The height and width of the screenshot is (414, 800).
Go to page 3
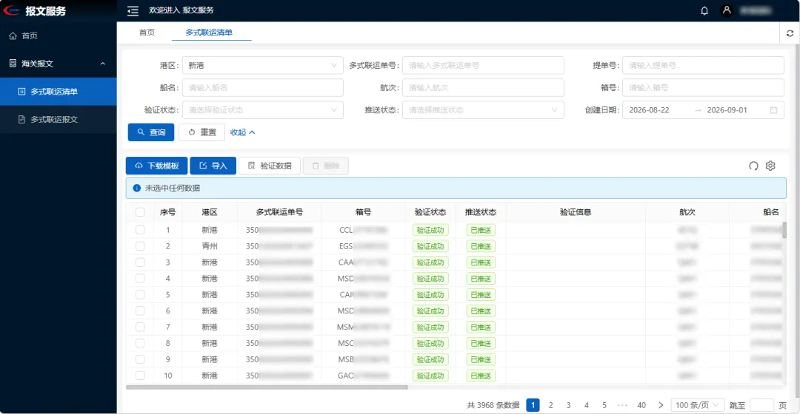(568, 405)
